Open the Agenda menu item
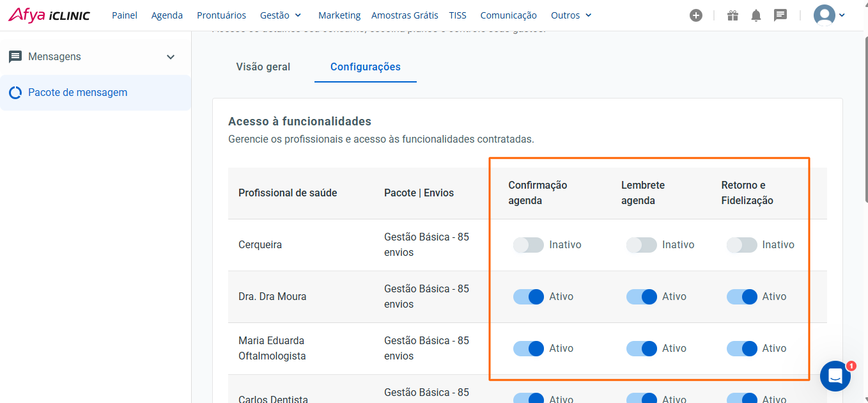 click(x=167, y=15)
